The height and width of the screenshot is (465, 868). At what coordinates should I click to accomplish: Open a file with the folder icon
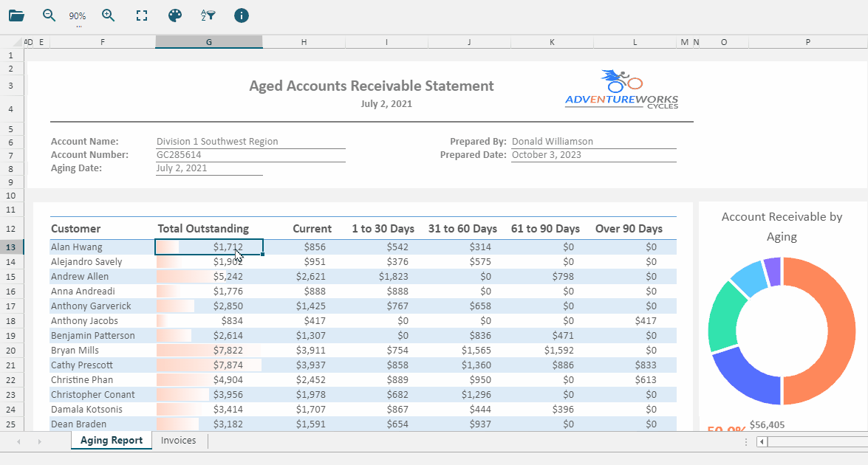click(x=16, y=15)
